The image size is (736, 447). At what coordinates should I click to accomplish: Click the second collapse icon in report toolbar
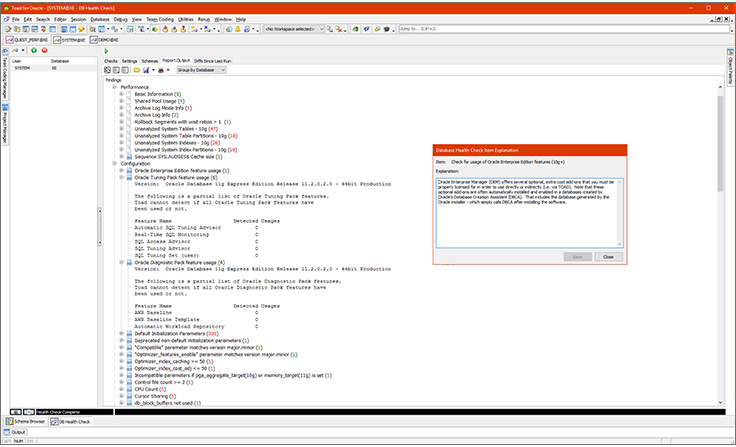pos(116,70)
